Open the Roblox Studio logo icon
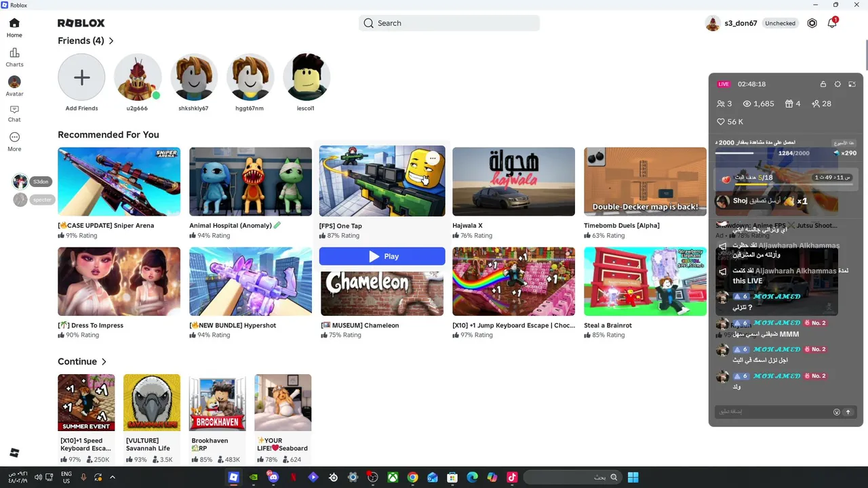The height and width of the screenshot is (488, 868). pos(14,453)
